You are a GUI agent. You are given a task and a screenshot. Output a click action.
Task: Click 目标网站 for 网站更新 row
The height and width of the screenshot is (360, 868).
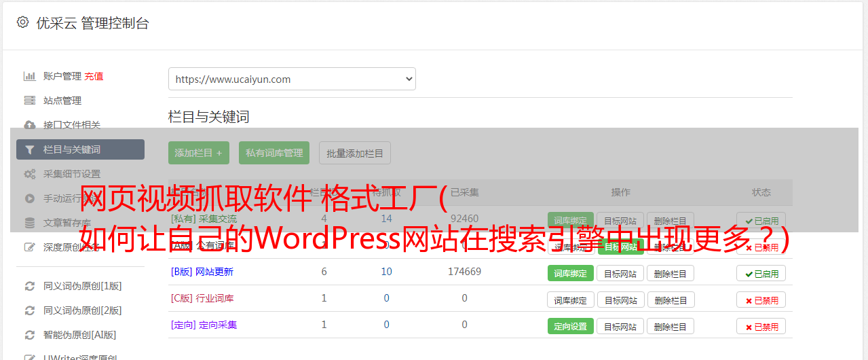click(x=620, y=273)
